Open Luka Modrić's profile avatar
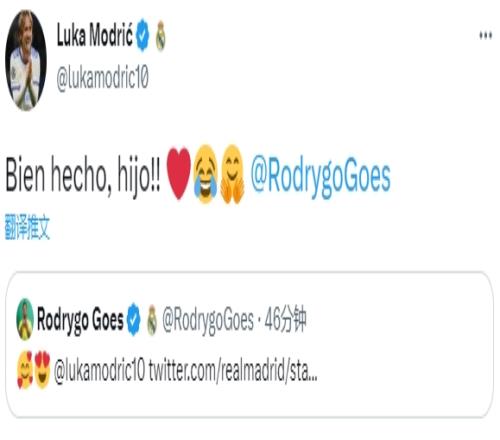500x440 pixels. (x=26, y=60)
